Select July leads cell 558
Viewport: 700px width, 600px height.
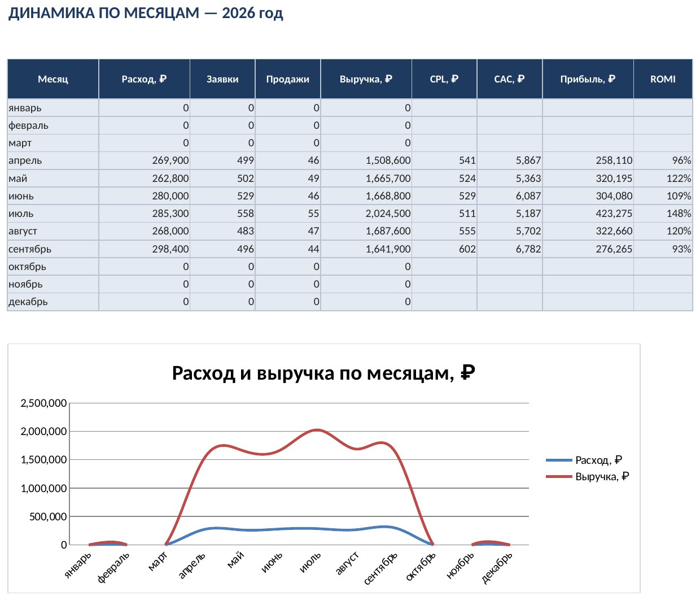tap(222, 214)
